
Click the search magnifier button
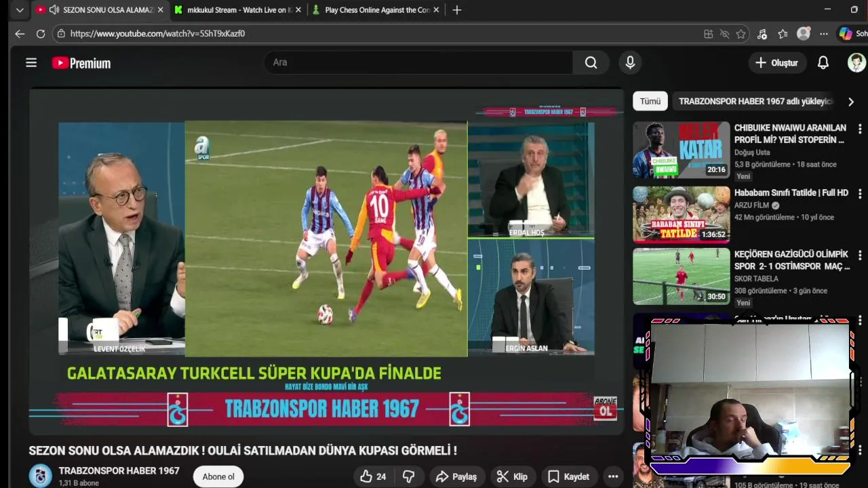591,62
